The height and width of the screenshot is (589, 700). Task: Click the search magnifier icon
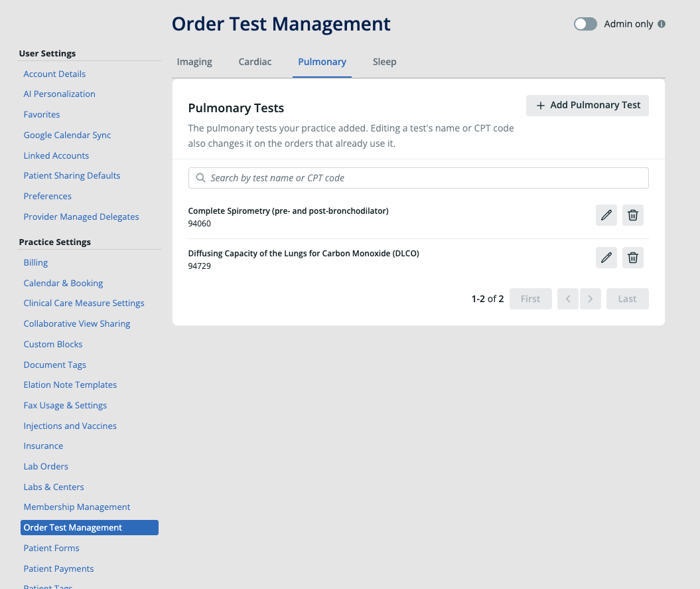201,178
